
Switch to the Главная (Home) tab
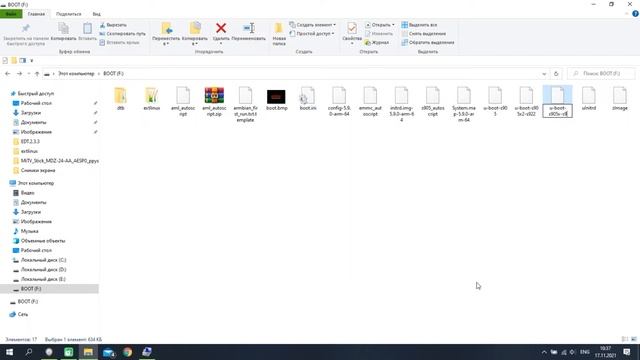coord(36,14)
